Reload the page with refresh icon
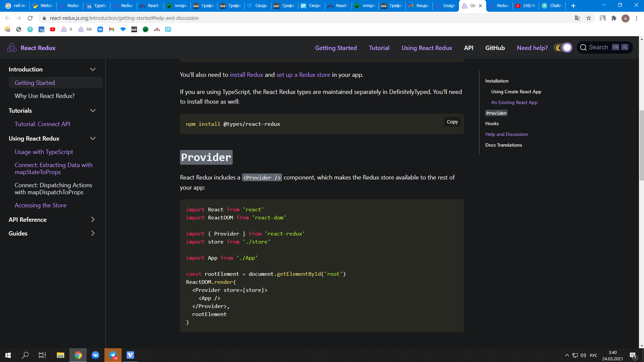Screen dimensions: 644x362 point(30,18)
